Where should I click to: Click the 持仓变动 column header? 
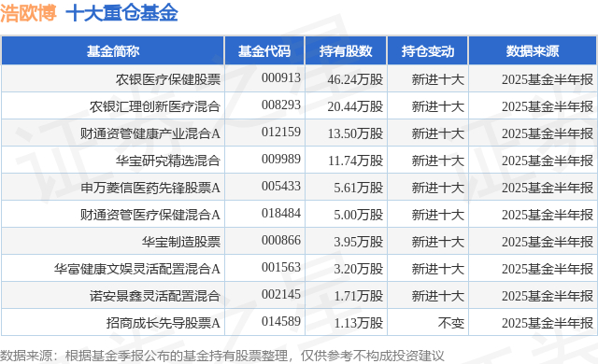click(x=428, y=51)
